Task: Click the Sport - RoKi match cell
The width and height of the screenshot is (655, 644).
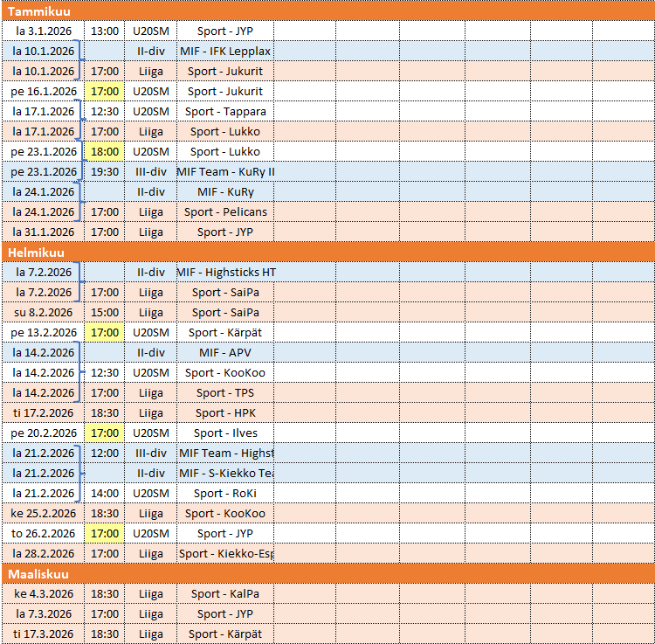Action: click(x=225, y=493)
